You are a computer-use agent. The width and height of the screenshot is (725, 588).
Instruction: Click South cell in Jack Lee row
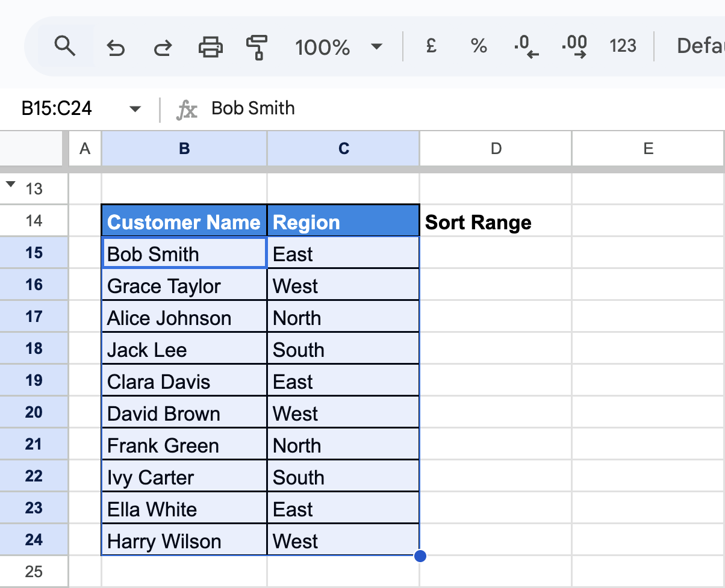coord(343,348)
